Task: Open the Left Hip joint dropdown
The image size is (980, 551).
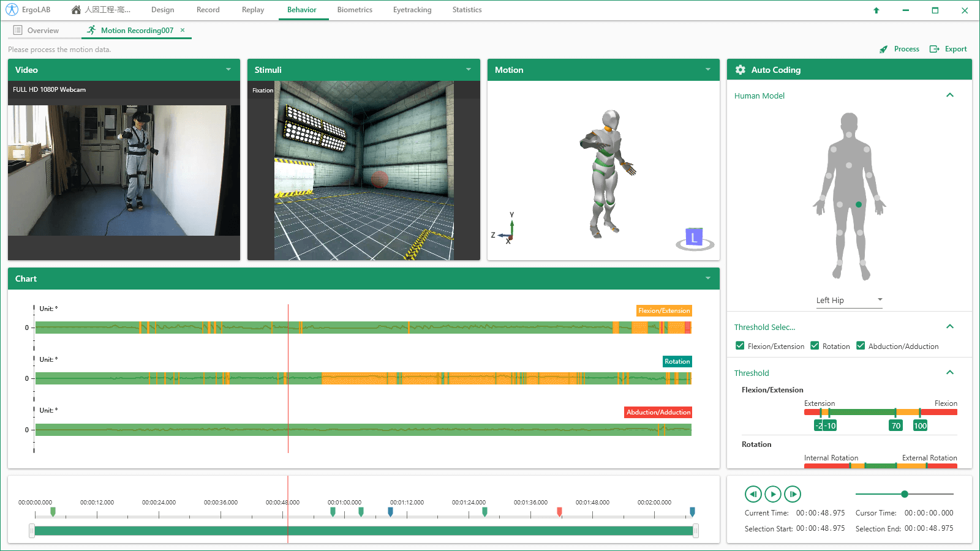Action: click(x=849, y=300)
